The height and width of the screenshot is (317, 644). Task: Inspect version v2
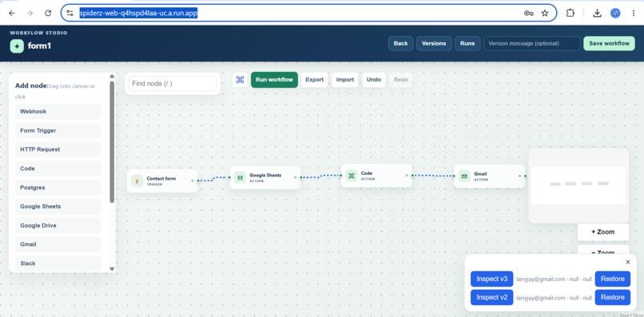491,297
